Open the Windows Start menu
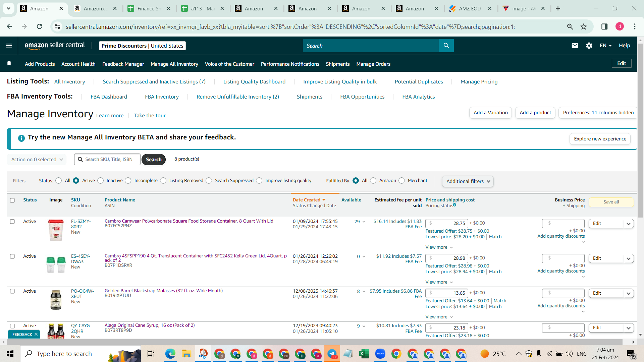 [10, 354]
